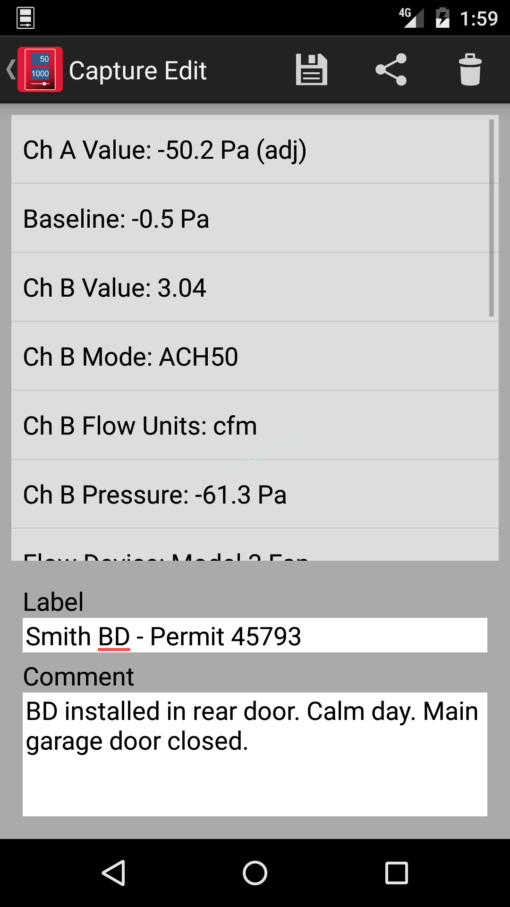This screenshot has width=510, height=907.
Task: Open recent apps square button
Action: [396, 872]
